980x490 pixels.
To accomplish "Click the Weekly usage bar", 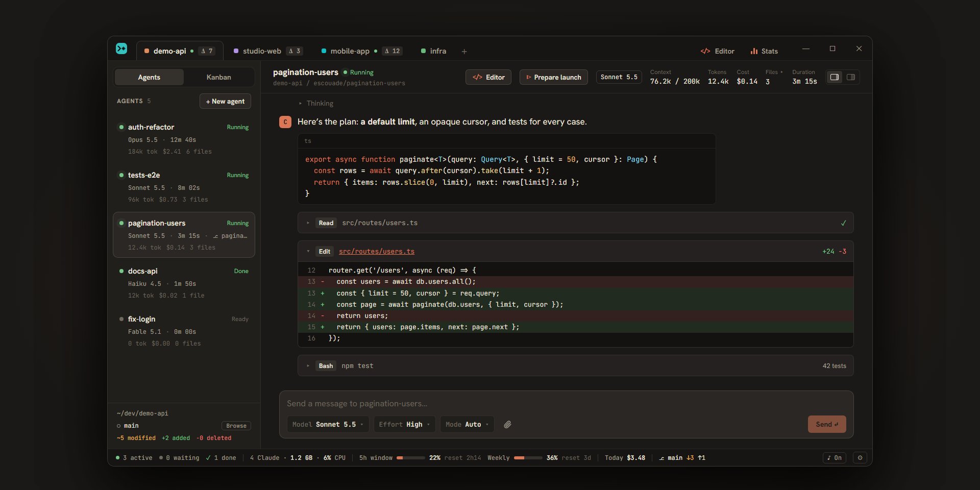I will point(528,458).
